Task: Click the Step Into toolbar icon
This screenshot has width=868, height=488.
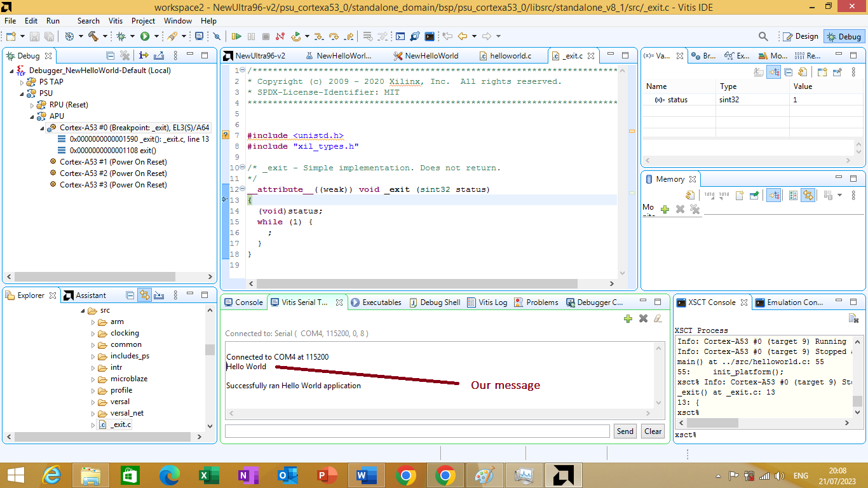Action: pyautogui.click(x=319, y=36)
